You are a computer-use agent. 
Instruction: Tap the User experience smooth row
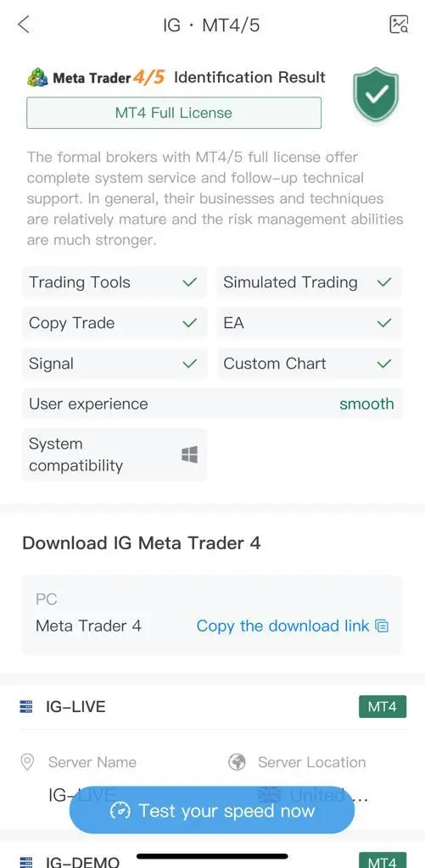(x=212, y=404)
